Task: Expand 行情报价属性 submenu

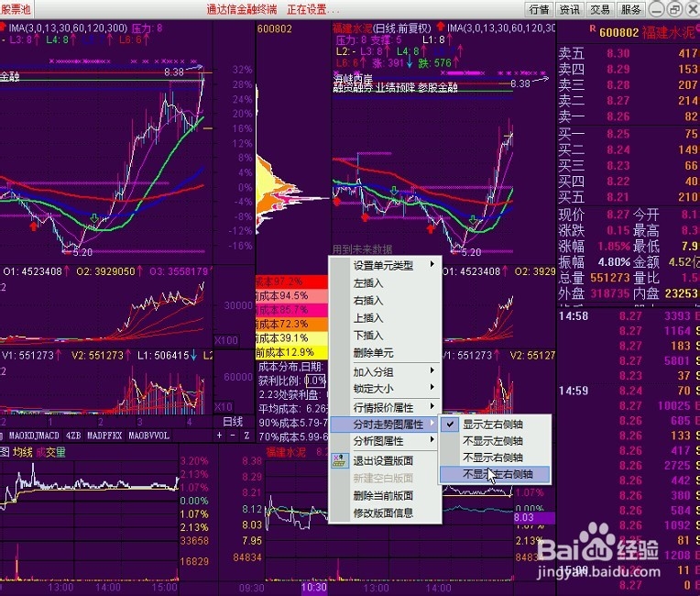Action: pos(385,407)
